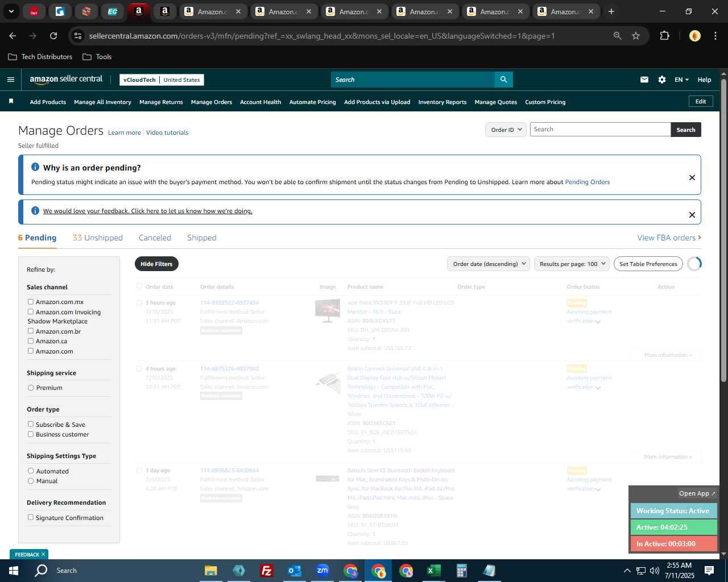
Task: Check the Amazon.ca sales channel
Action: point(31,341)
